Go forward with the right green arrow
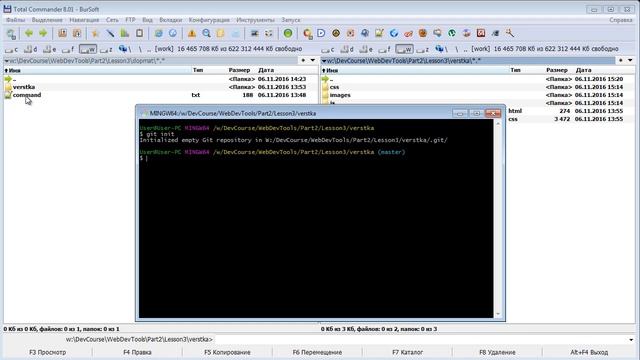The width and height of the screenshot is (640, 360). 43,33
